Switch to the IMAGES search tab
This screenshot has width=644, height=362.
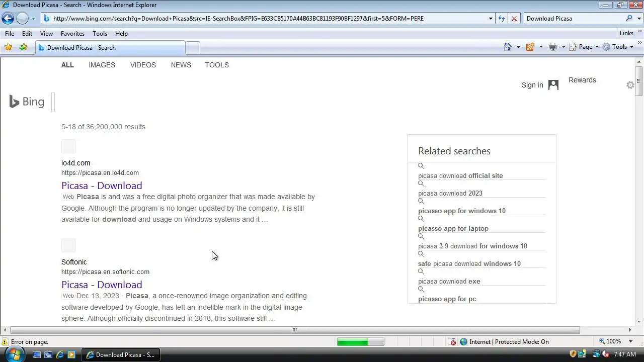102,65
